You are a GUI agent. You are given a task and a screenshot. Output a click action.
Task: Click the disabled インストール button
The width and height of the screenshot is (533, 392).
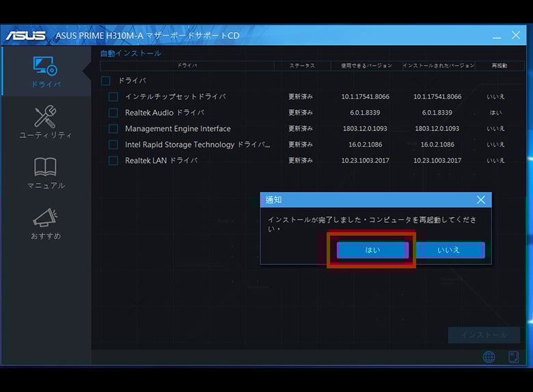coord(484,335)
